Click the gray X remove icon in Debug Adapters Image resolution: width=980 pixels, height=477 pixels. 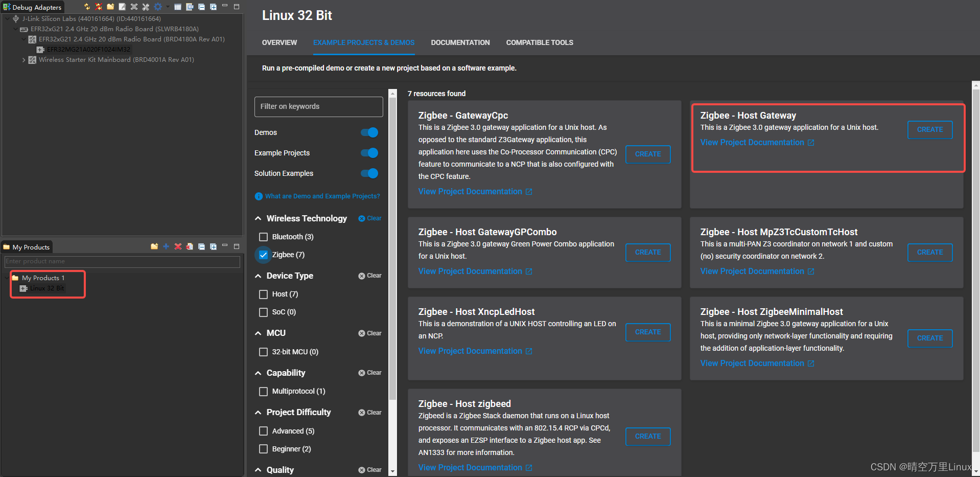[134, 7]
